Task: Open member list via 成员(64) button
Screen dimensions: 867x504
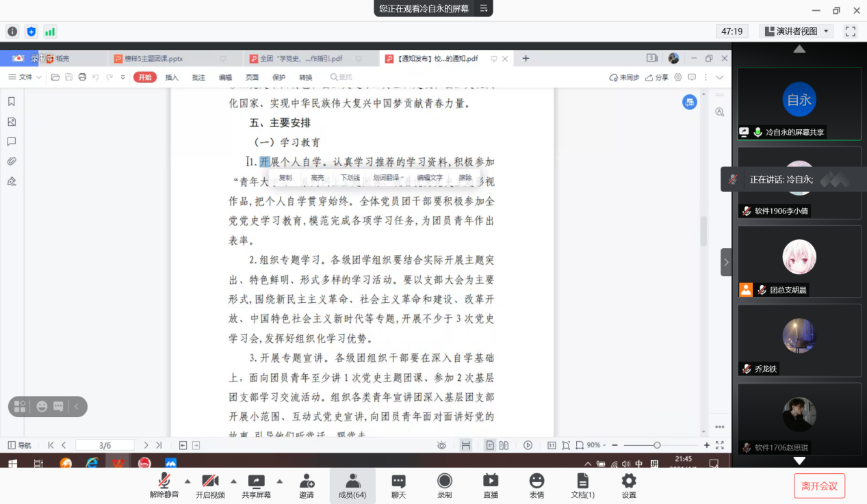Action: click(x=352, y=484)
